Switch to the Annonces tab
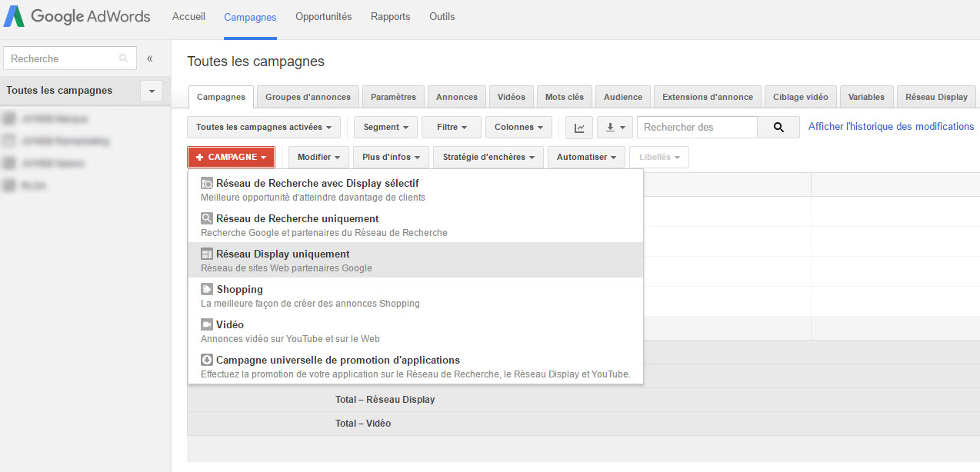 [x=457, y=97]
